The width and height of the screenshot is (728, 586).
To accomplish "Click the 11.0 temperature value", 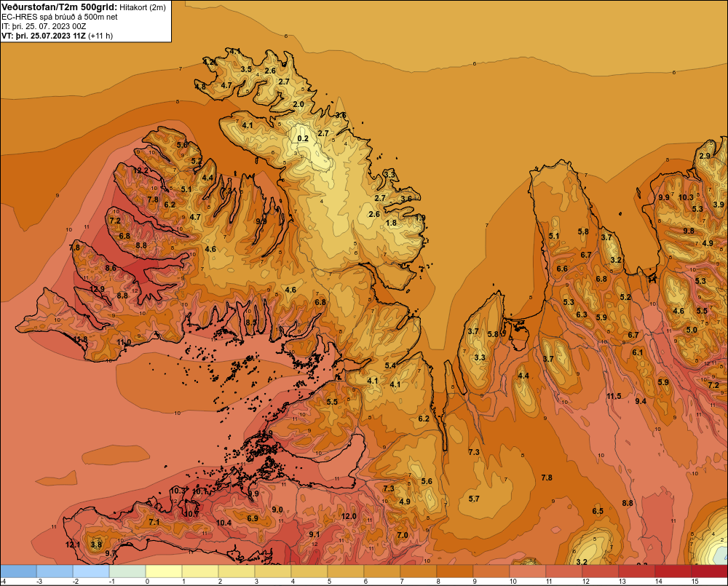I will click(124, 342).
